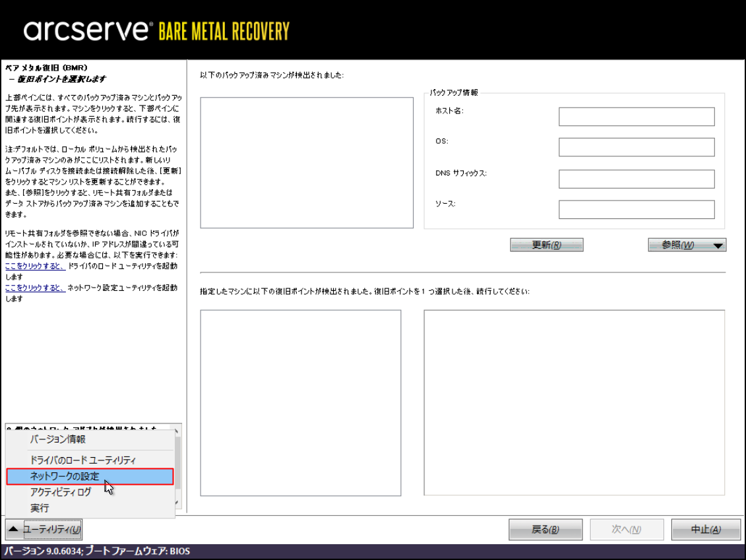The width and height of the screenshot is (746, 560).
Task: Click the 戻る(B) back button
Action: pyautogui.click(x=545, y=530)
